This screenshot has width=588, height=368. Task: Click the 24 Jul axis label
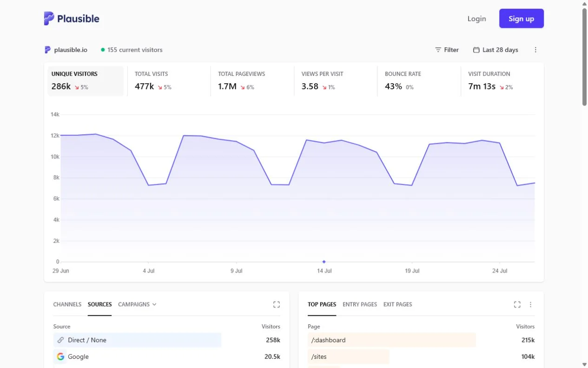point(500,271)
